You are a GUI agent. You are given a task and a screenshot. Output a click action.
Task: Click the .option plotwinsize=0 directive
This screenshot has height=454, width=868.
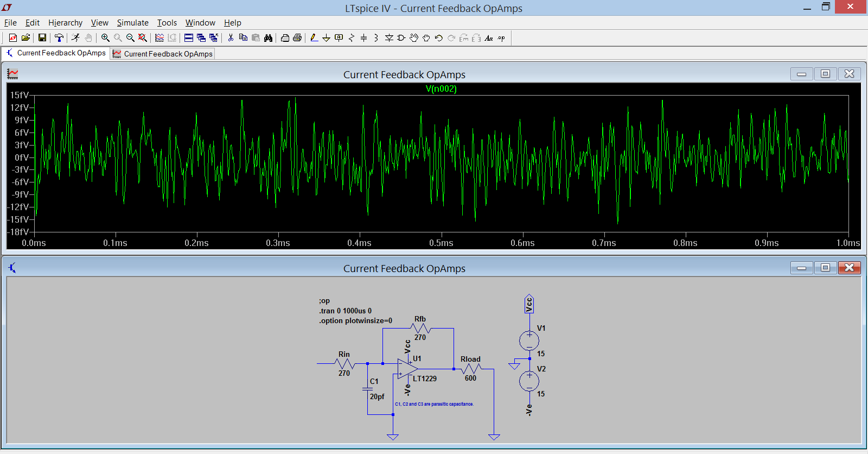coord(355,320)
